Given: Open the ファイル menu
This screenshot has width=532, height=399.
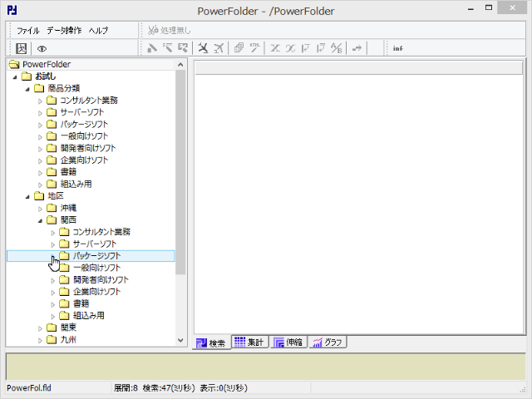Looking at the screenshot, I should point(27,31).
